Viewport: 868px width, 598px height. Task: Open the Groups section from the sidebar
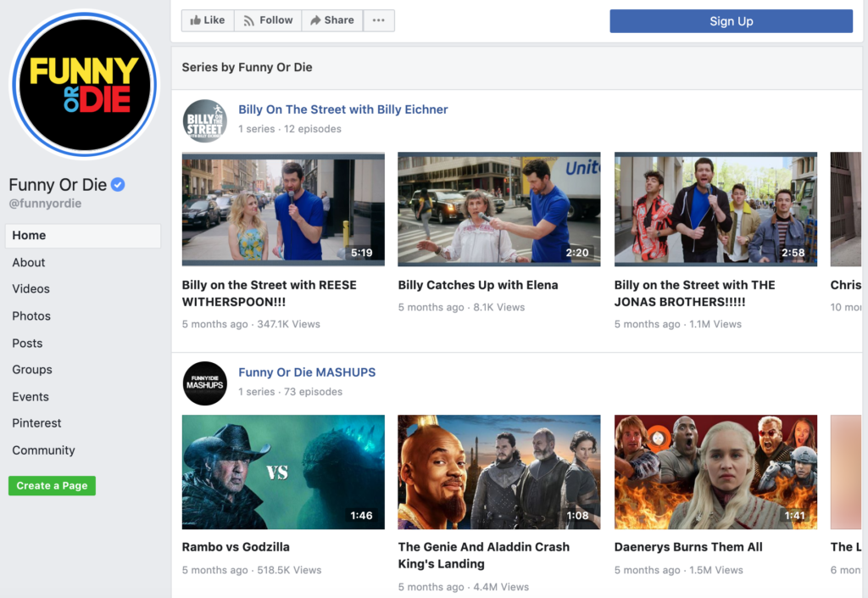tap(32, 369)
